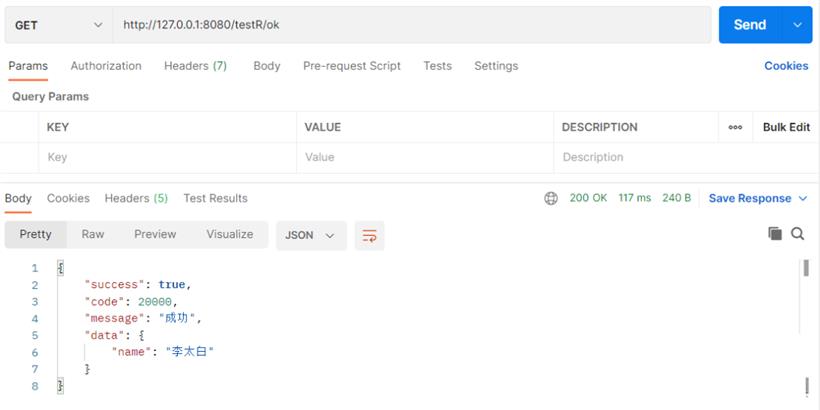Open the Cookies link

click(786, 66)
